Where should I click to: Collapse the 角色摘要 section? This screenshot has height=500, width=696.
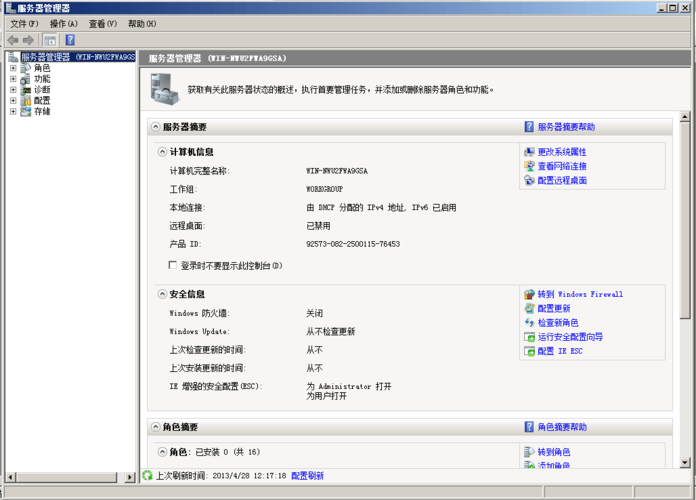tap(155, 427)
